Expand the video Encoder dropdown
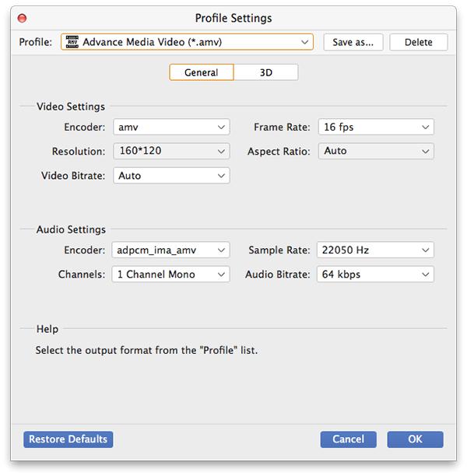 222,127
